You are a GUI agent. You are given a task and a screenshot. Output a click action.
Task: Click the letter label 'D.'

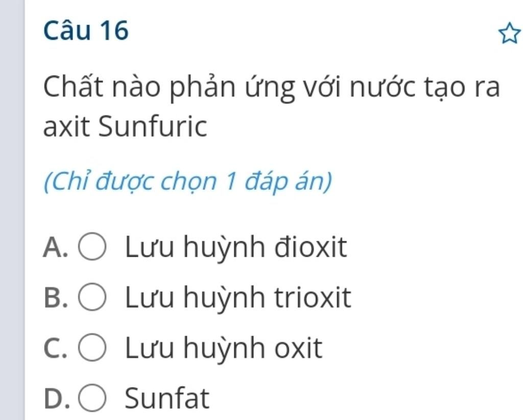[x=57, y=398]
